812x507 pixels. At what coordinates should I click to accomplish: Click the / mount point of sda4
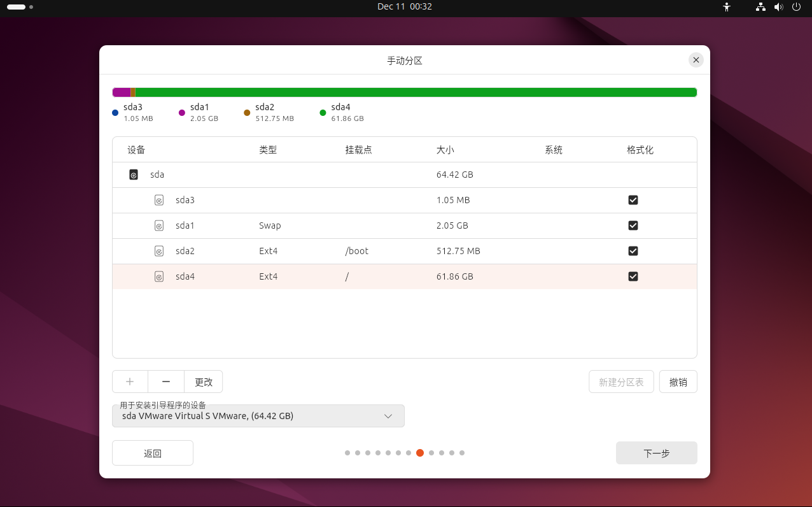347,276
